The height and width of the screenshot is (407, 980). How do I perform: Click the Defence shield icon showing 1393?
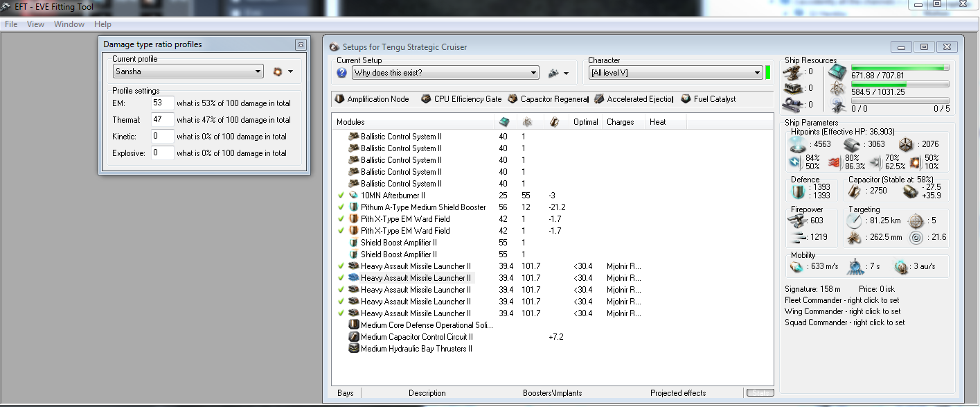(797, 191)
